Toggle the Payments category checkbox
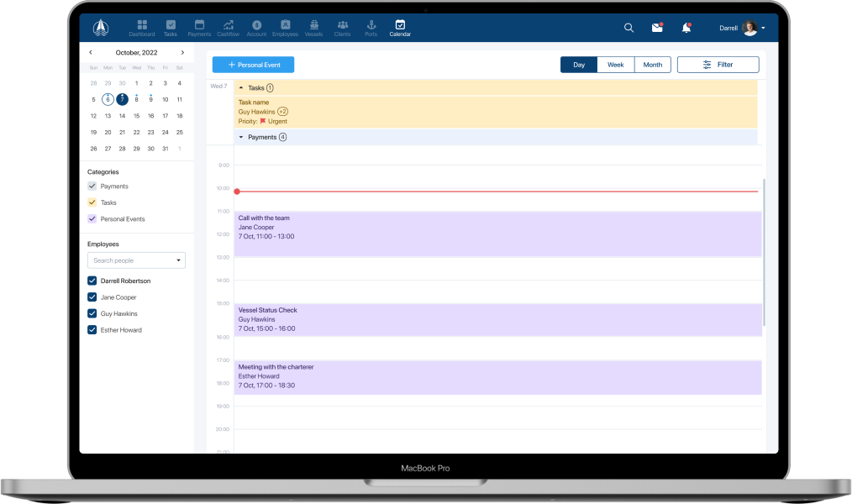Viewport: 852px width, 504px height. tap(92, 186)
